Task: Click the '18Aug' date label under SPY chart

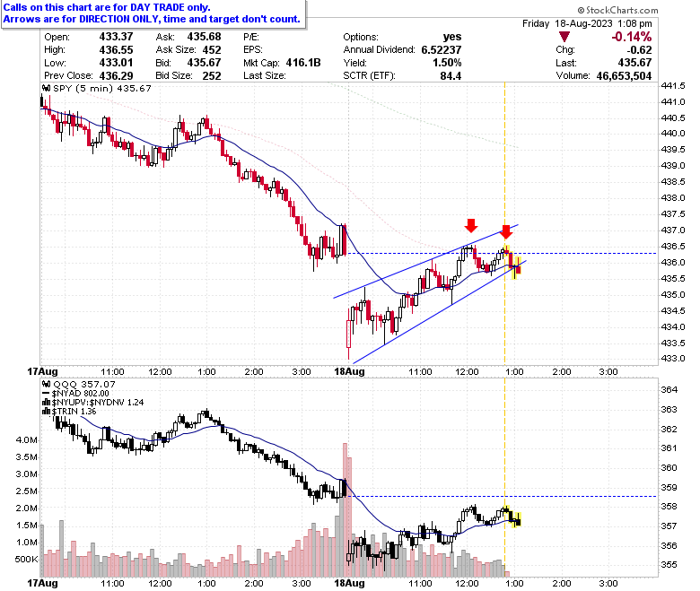Action: [350, 371]
